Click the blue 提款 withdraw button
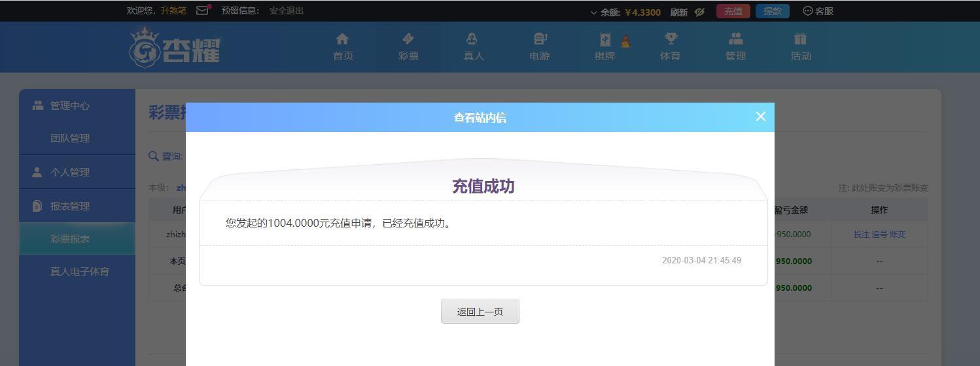 [x=772, y=11]
